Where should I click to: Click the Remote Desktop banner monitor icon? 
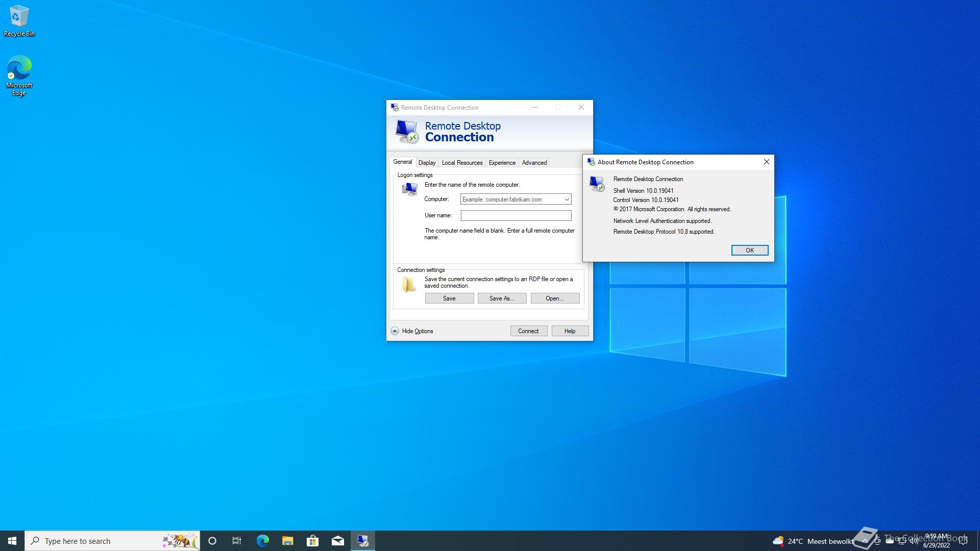[x=407, y=132]
